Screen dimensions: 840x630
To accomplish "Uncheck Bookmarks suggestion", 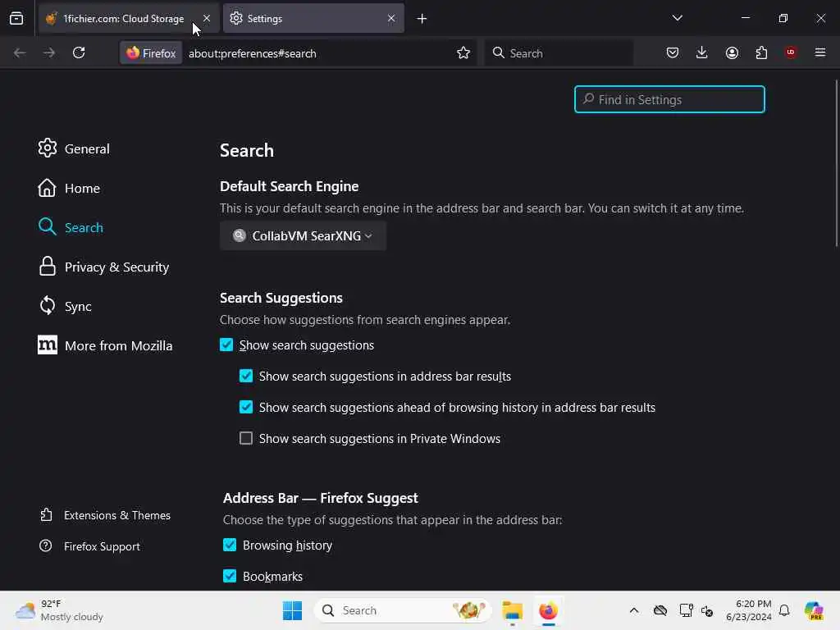I will pos(230,576).
